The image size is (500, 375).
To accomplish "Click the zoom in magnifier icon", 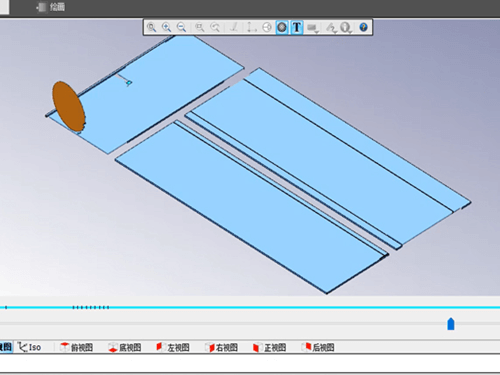I will (166, 27).
